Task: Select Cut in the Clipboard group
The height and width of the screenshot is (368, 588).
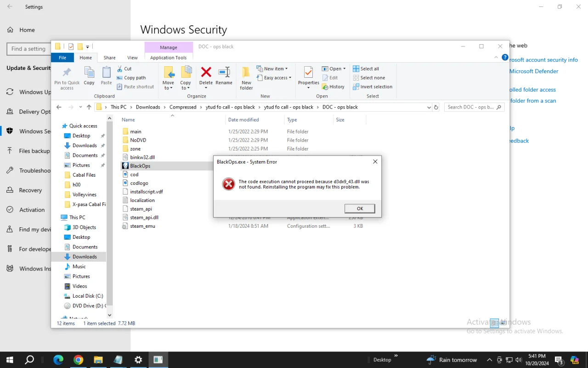Action: 124,69
